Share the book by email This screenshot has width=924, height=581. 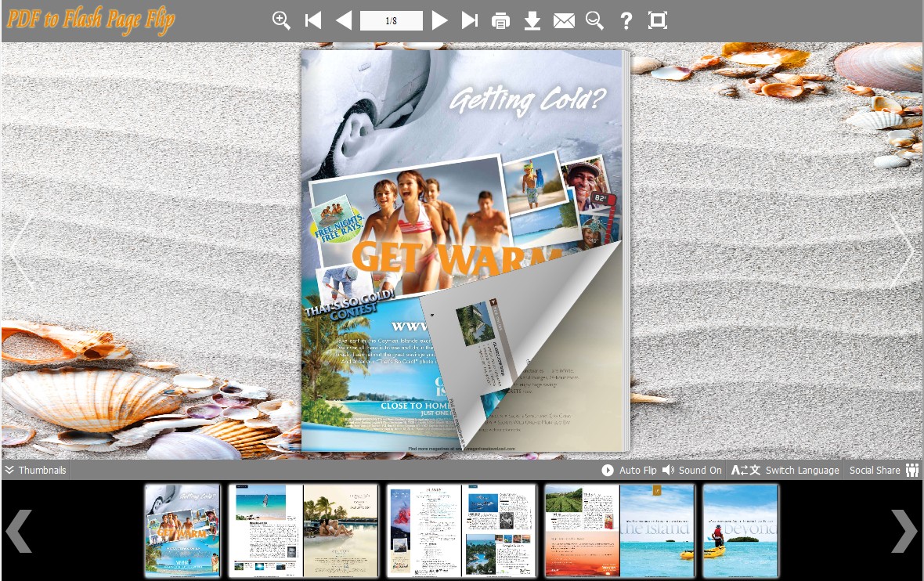click(564, 21)
